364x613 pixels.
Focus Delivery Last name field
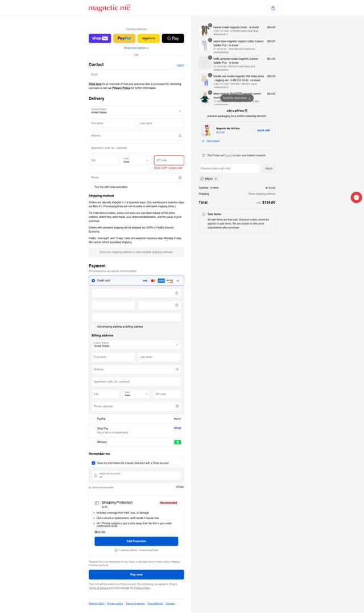click(x=161, y=123)
